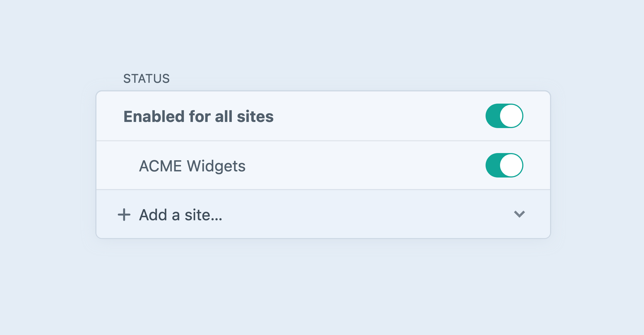
Task: Click the Add a site text link
Action: pos(180,214)
